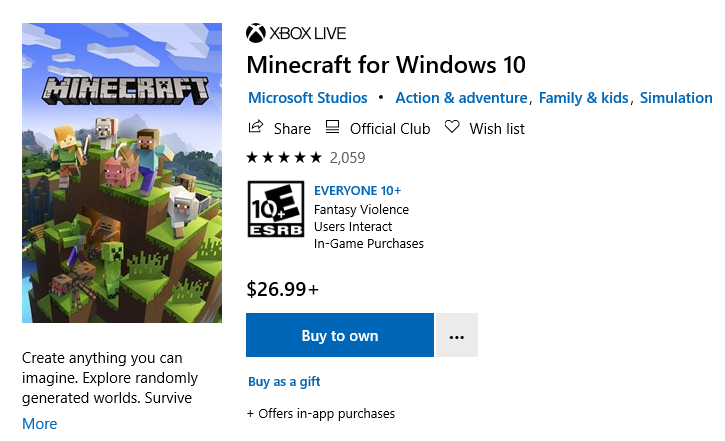The height and width of the screenshot is (441, 725).
Task: Browse the Family & kids category
Action: point(584,98)
